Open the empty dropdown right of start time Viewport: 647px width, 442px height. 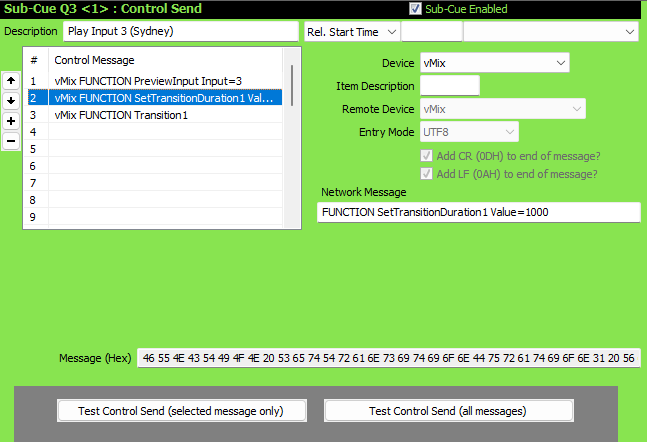(x=551, y=32)
